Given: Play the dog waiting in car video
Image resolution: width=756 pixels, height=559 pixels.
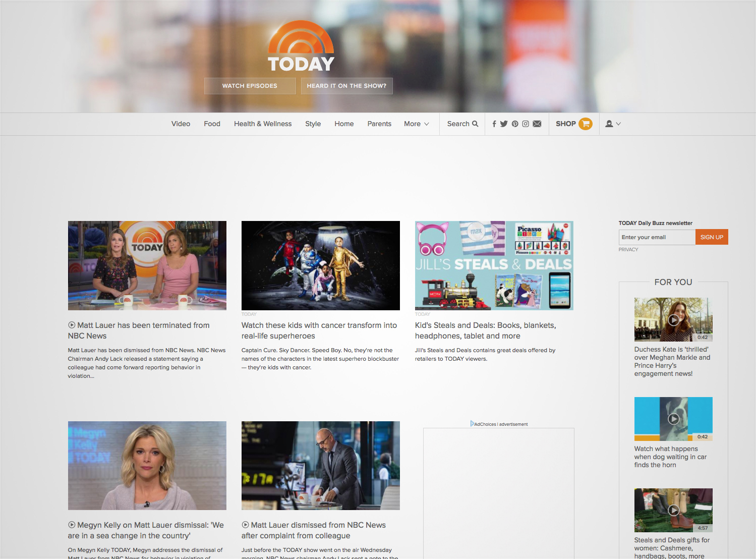Looking at the screenshot, I should click(673, 419).
